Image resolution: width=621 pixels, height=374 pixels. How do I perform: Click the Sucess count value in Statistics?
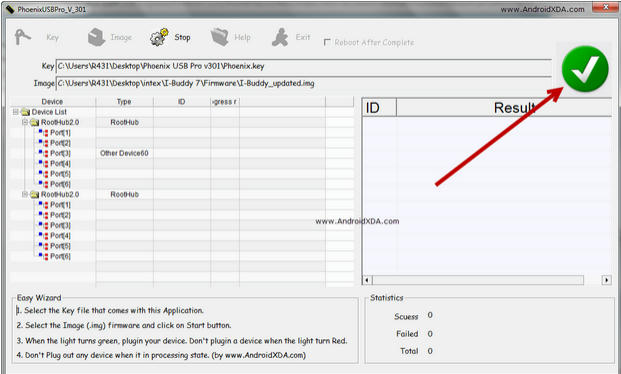click(x=430, y=315)
